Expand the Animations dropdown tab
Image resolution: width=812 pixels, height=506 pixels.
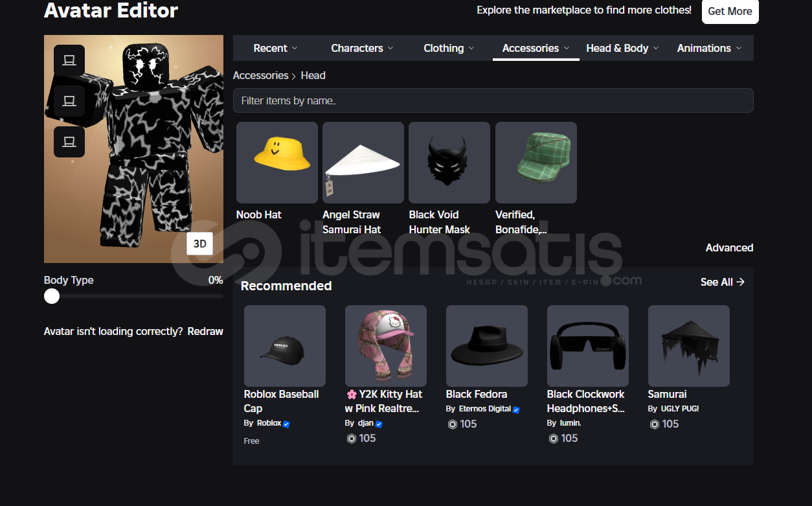tap(709, 48)
